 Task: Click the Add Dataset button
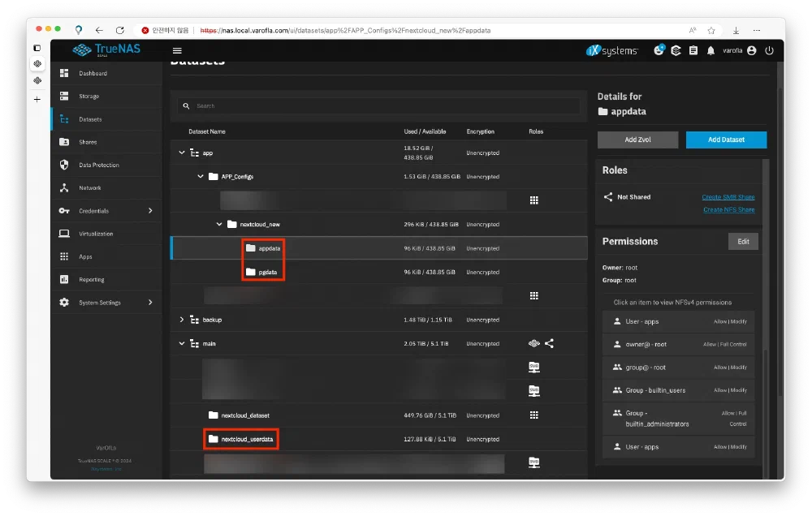click(x=725, y=140)
